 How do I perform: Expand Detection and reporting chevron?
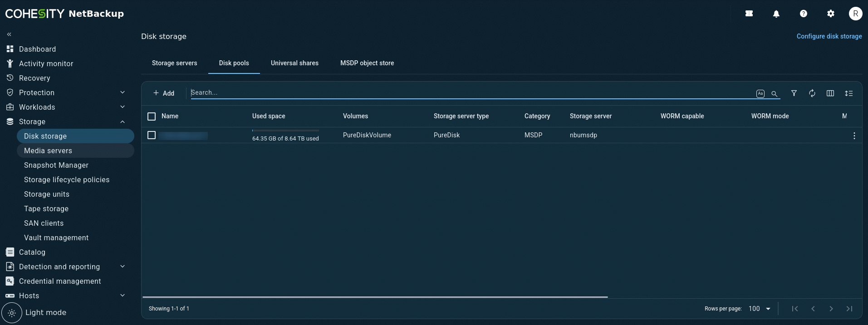tap(123, 267)
